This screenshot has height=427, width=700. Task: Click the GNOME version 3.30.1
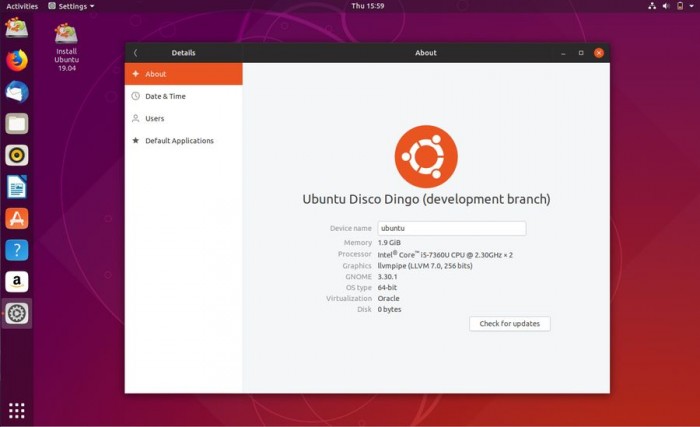coord(387,276)
